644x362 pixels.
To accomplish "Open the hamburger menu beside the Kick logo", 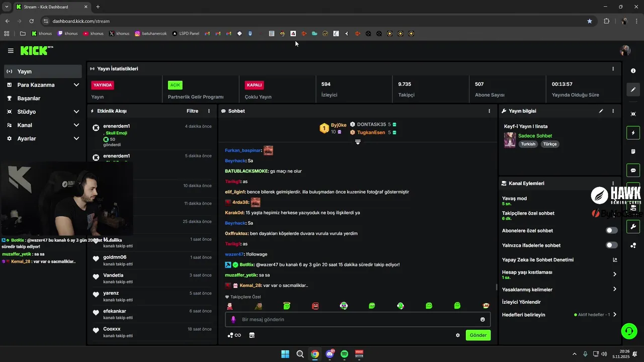I will [x=11, y=51].
